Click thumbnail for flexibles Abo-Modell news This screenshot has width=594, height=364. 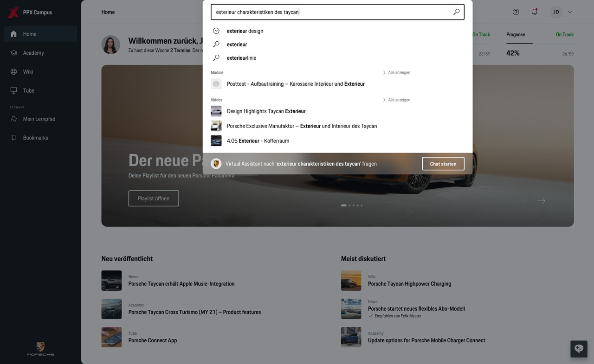(x=351, y=309)
